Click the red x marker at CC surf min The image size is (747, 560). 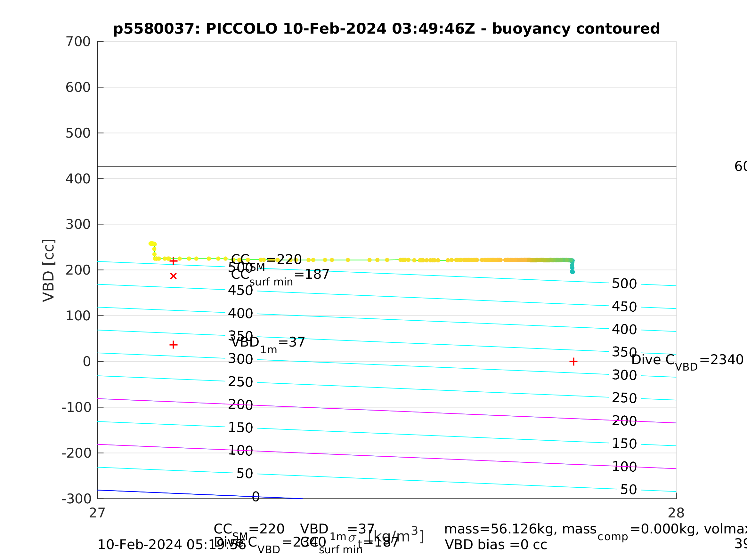173,276
